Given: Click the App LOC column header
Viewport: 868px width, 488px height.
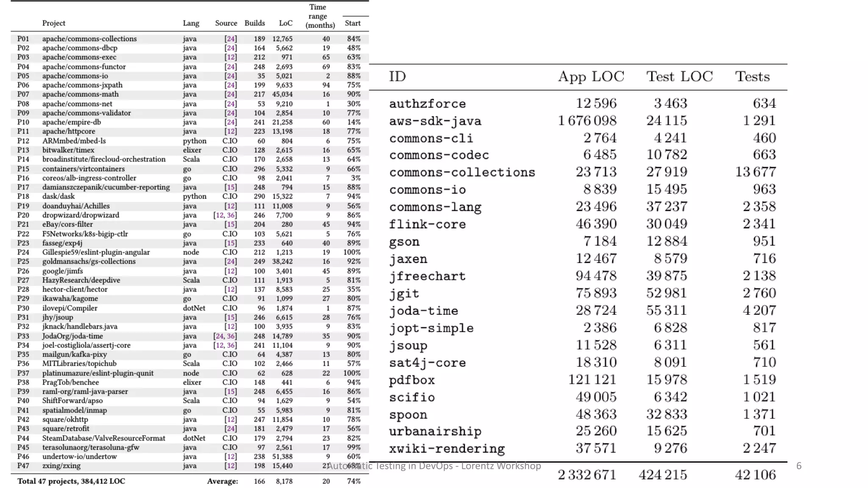Looking at the screenshot, I should 591,77.
